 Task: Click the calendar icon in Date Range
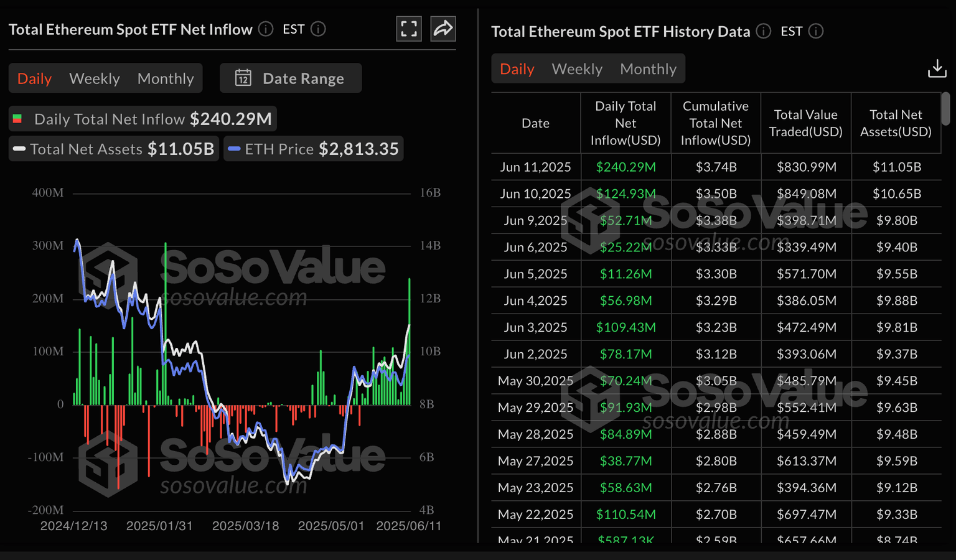[x=243, y=78]
